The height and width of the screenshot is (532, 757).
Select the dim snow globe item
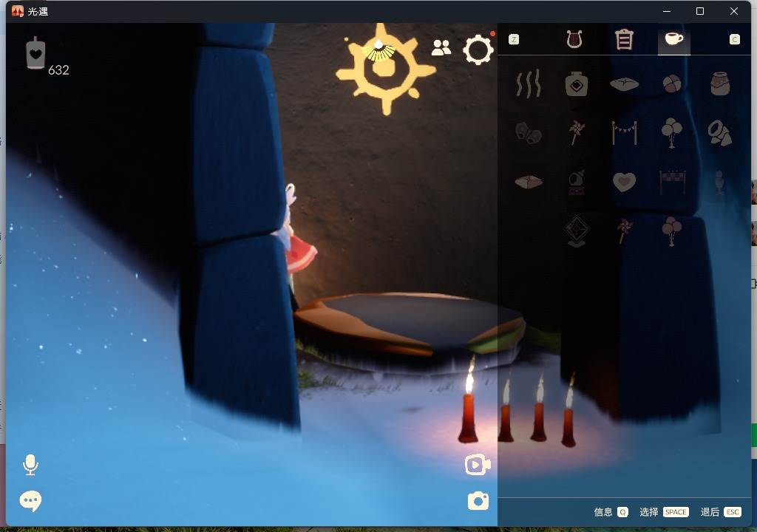(576, 182)
